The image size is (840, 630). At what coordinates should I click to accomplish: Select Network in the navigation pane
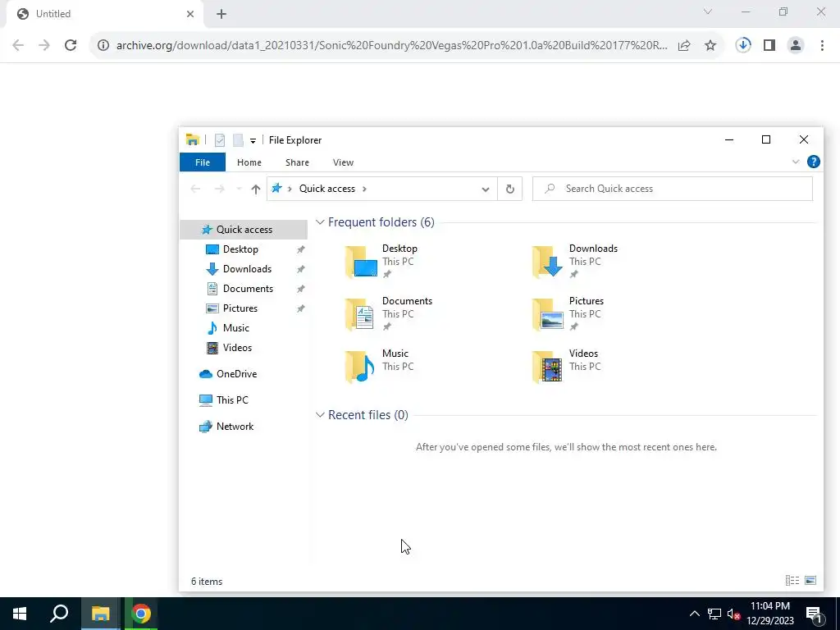coord(235,427)
